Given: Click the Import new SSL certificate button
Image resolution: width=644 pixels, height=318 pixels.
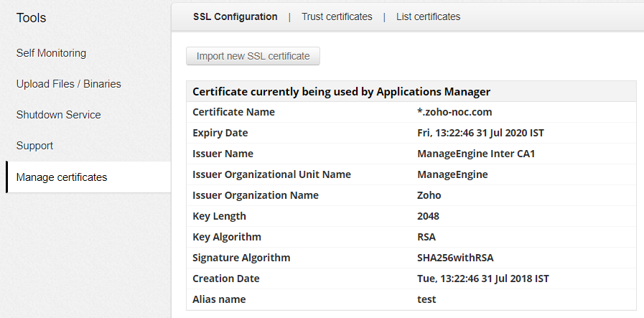Looking at the screenshot, I should [253, 56].
